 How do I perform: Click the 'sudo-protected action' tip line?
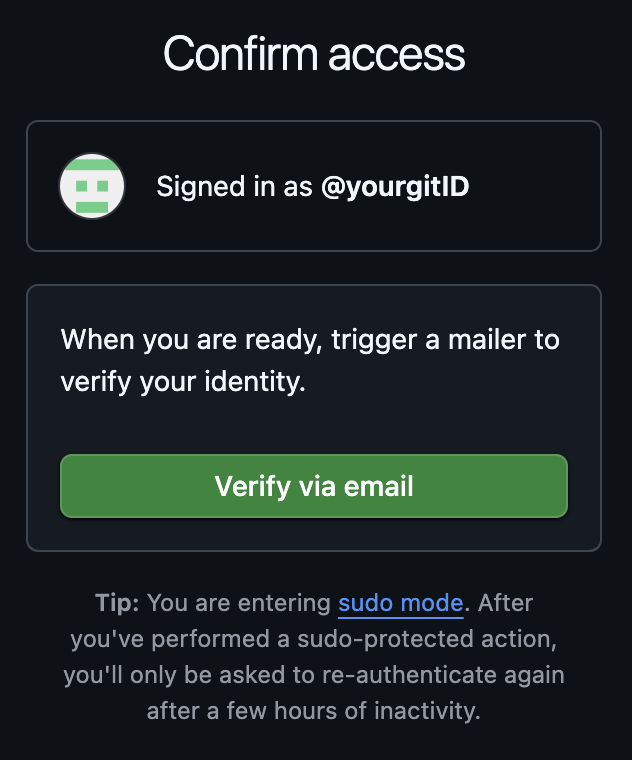click(314, 639)
